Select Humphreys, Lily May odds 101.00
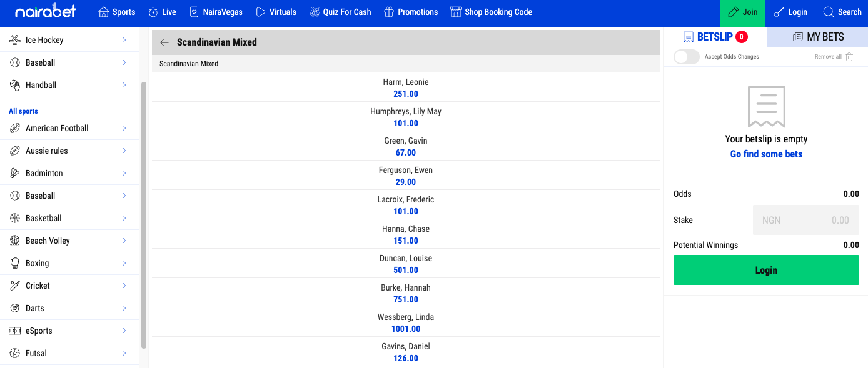The image size is (868, 368). point(406,123)
